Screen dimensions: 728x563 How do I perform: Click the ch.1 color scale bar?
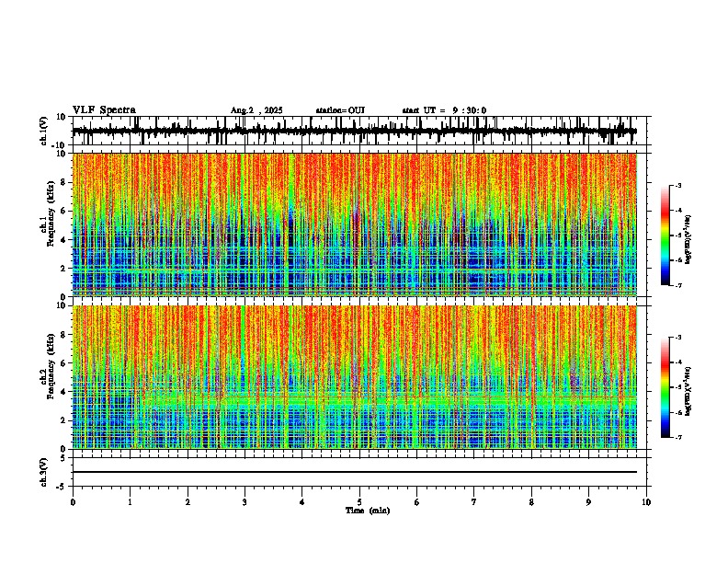pos(665,236)
